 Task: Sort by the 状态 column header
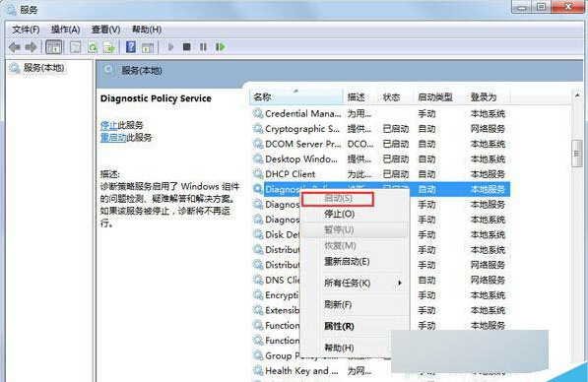click(x=396, y=97)
